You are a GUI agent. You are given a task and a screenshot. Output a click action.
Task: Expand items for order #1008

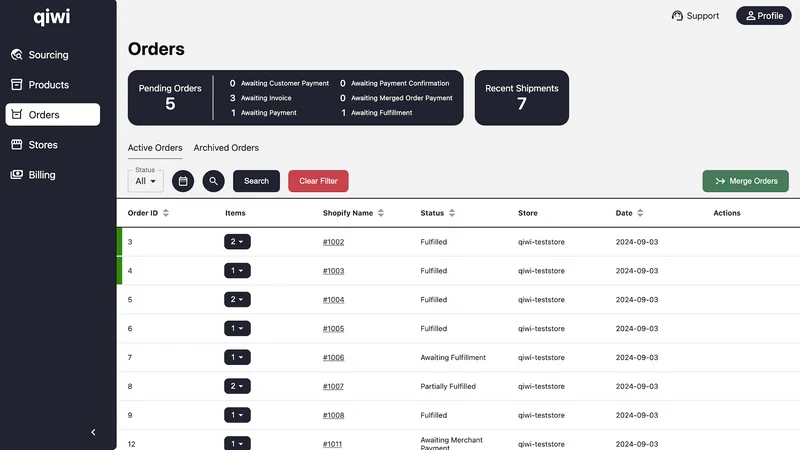(237, 415)
